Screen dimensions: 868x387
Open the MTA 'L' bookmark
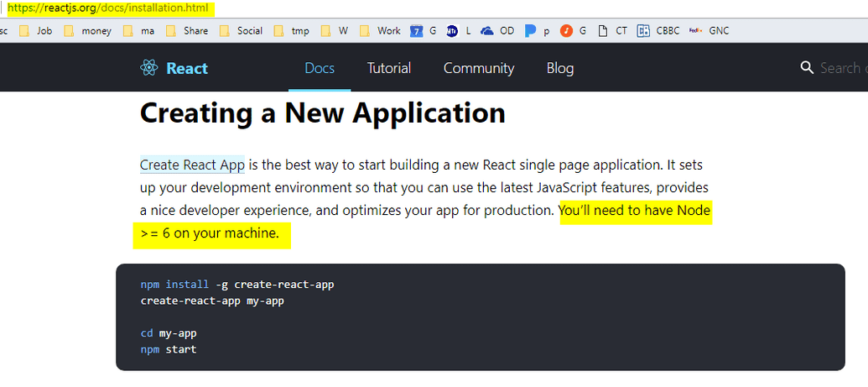tap(453, 31)
